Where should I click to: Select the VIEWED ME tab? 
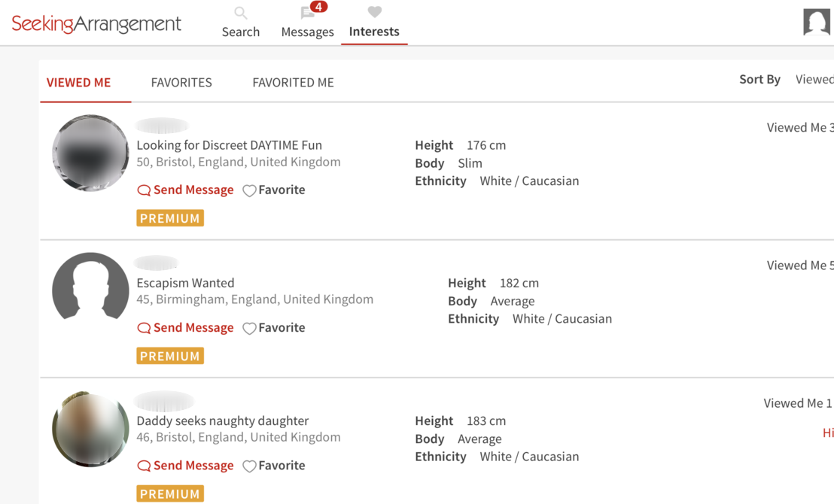(78, 83)
